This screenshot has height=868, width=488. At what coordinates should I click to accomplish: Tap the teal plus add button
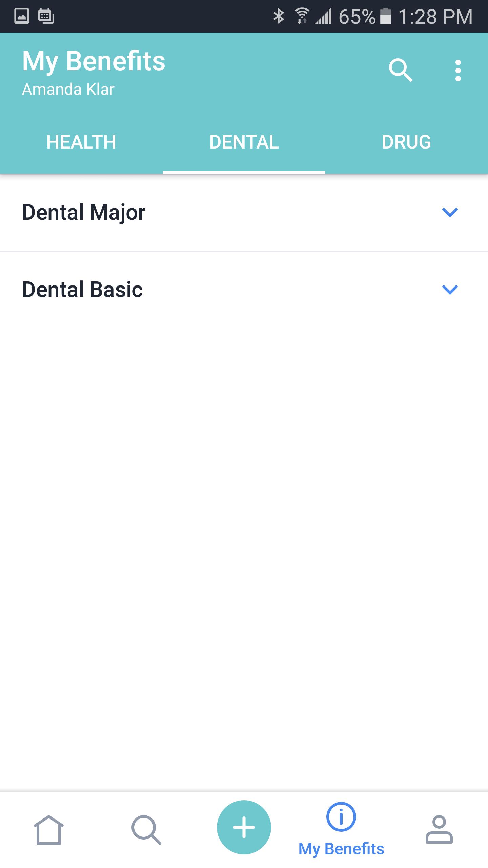(x=244, y=827)
